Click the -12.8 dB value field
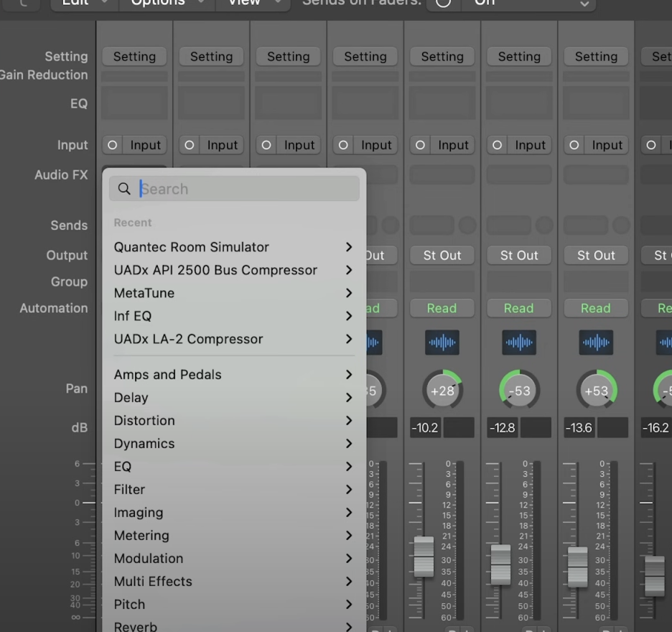672x632 pixels. point(503,427)
